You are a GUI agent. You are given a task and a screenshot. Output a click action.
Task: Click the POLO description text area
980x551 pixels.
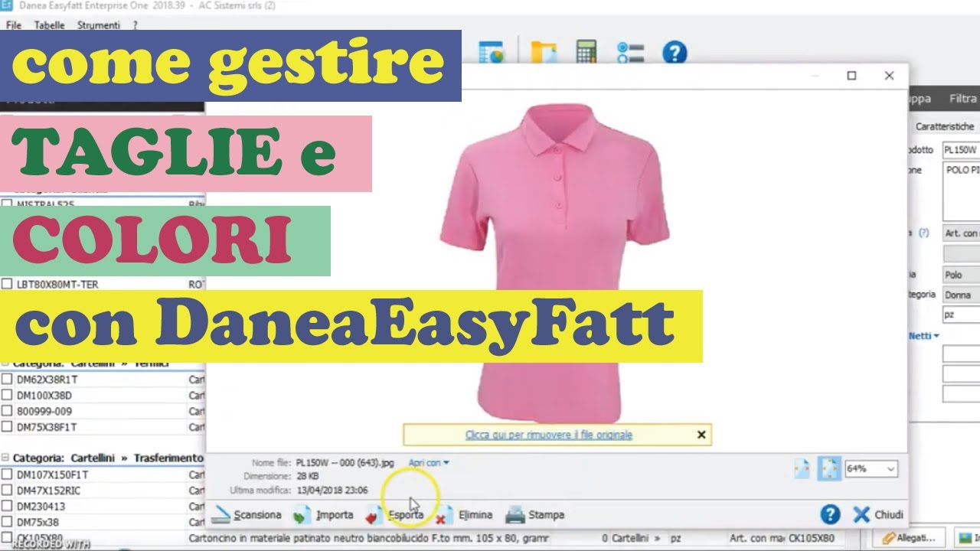point(961,191)
